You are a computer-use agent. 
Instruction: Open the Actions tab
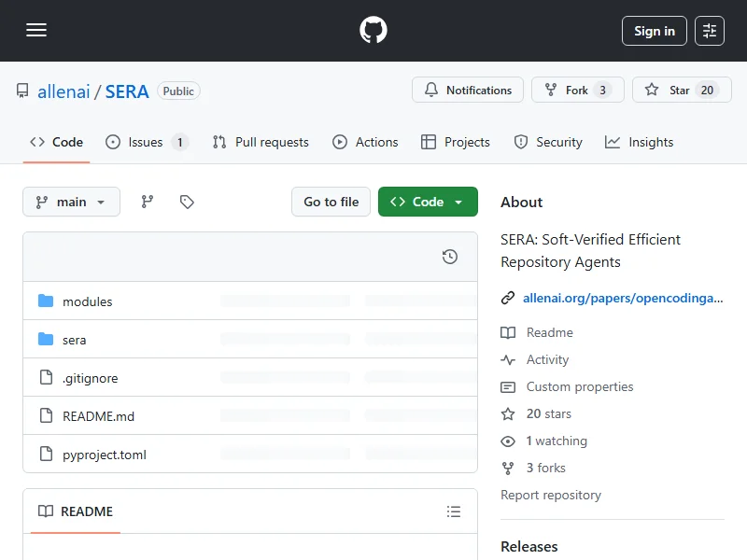click(365, 142)
